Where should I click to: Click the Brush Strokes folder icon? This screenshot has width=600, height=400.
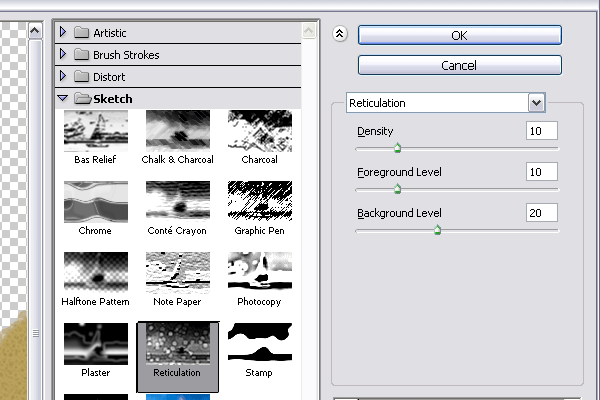[x=82, y=54]
